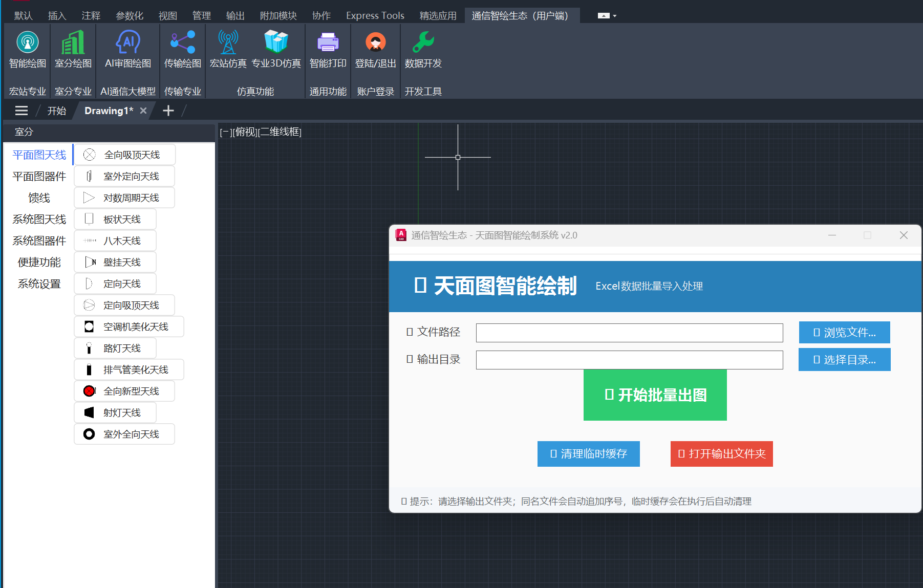
Task: Click the 选择目录... button
Action: 845,360
